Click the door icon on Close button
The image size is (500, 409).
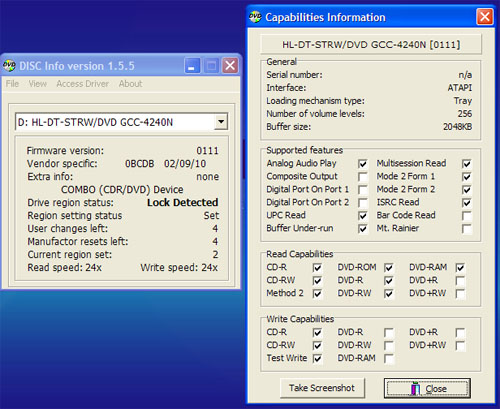(415, 388)
